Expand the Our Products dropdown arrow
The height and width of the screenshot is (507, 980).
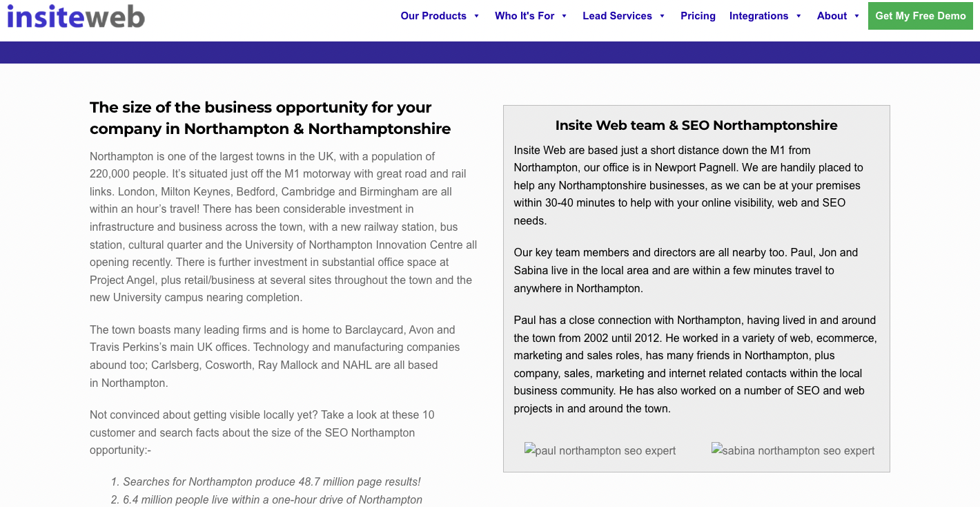coord(476,16)
